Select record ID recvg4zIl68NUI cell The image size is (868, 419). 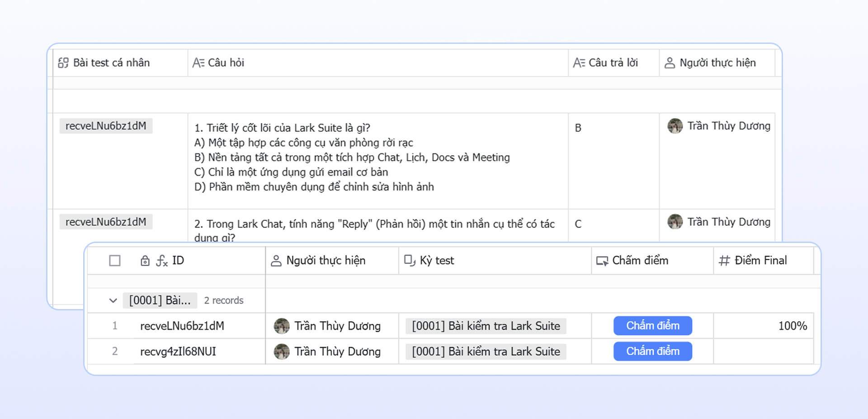(x=178, y=352)
